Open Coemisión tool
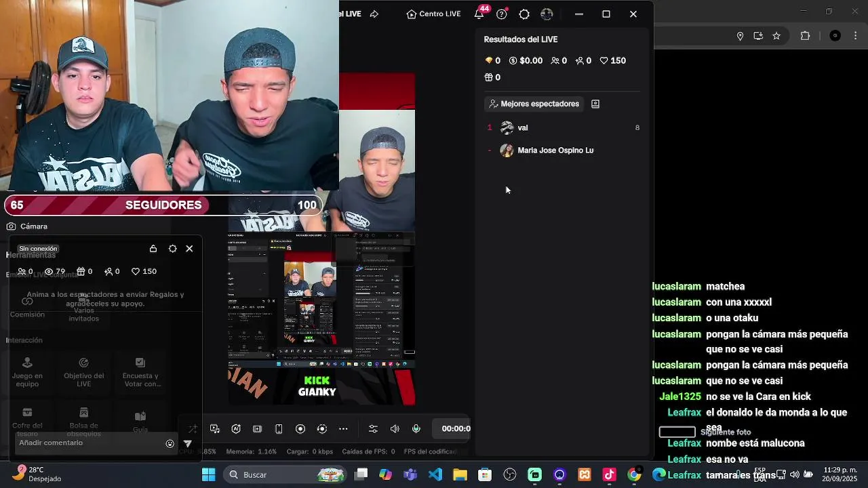Viewport: 868px width, 488px height. 27,307
